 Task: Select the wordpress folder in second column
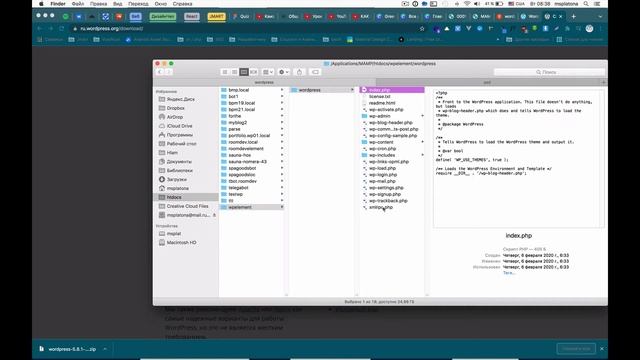coord(322,90)
